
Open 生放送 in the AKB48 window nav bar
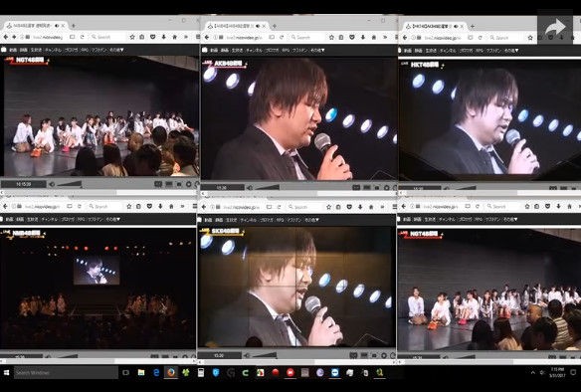coord(236,50)
